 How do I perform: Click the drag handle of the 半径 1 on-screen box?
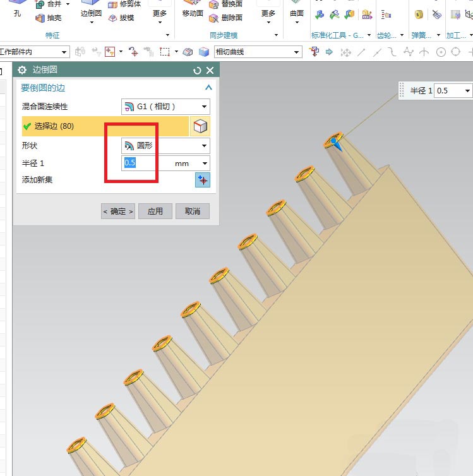tap(402, 90)
